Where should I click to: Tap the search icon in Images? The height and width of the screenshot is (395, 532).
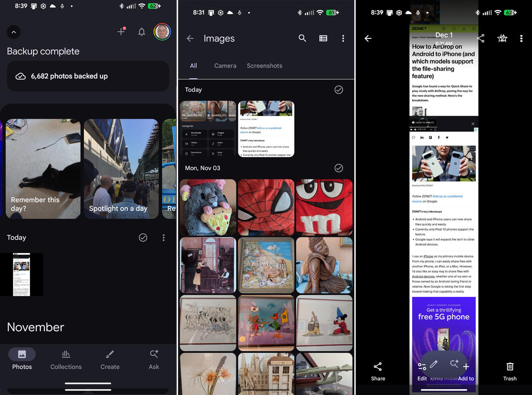pos(302,38)
